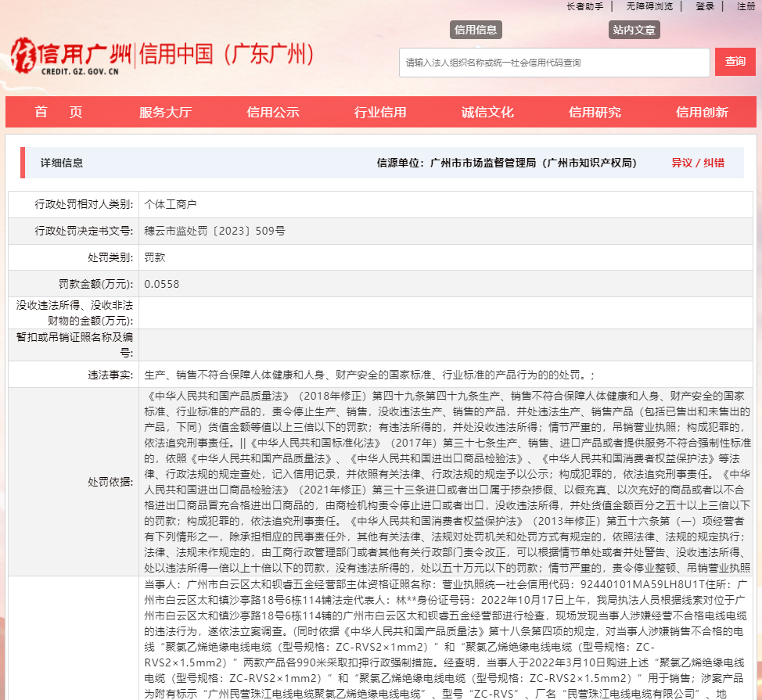Click the 登录 login link

704,6
